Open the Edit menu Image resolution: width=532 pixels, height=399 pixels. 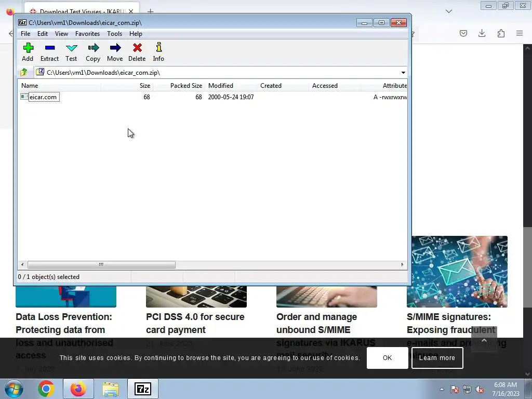pyautogui.click(x=43, y=34)
